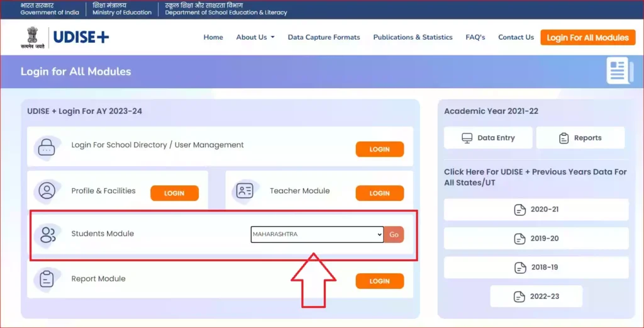Viewport: 644px width, 328px height.
Task: Click the Government of India text
Action: click(x=50, y=13)
